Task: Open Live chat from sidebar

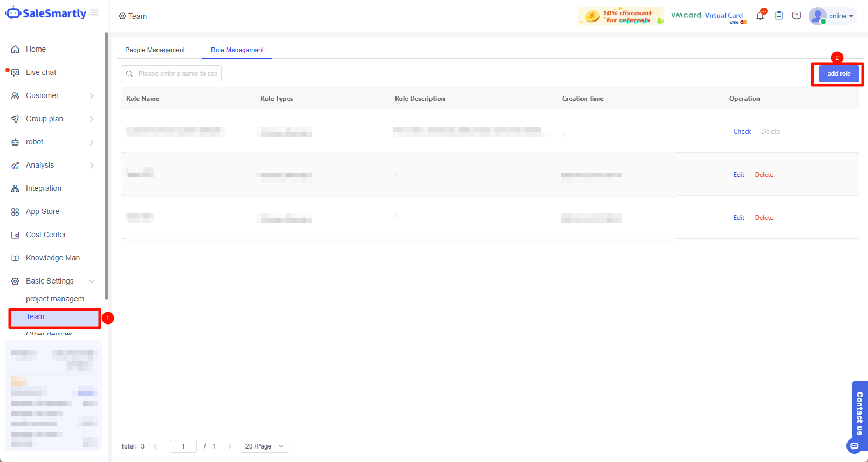Action: tap(41, 72)
